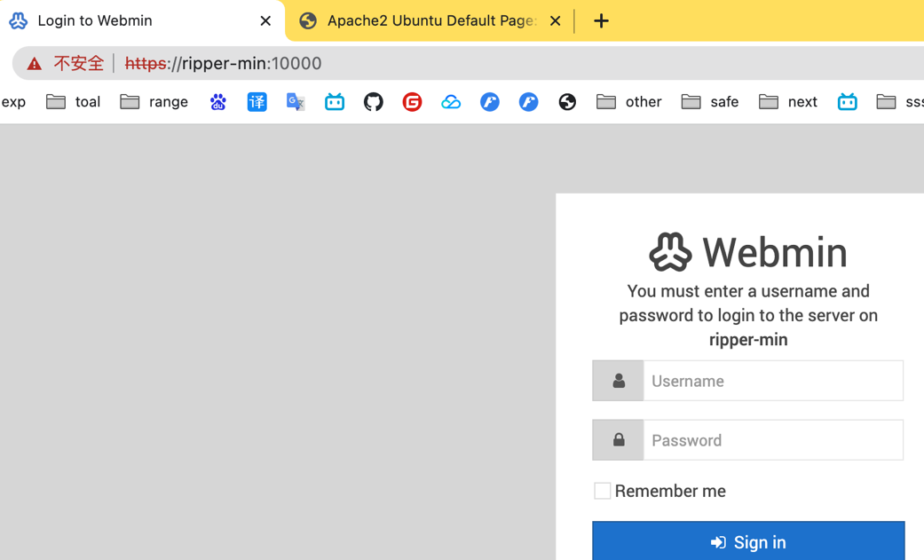Open the blue cloud bookmark
This screenshot has width=924, height=560.
tap(451, 102)
